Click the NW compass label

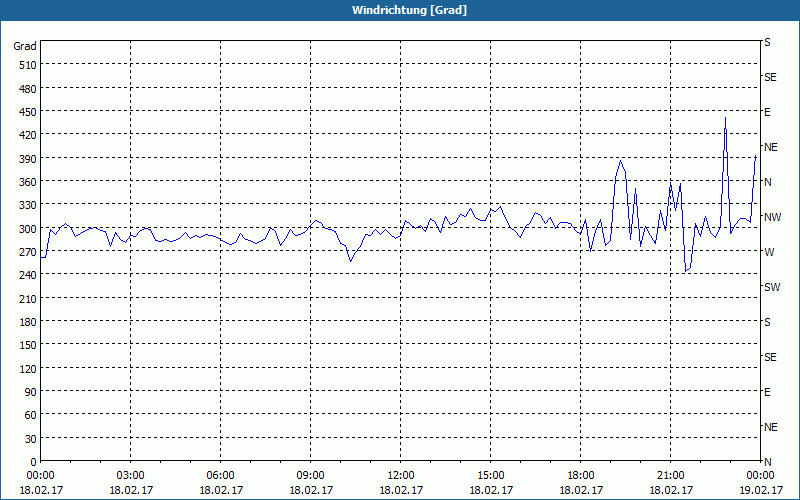pos(772,217)
